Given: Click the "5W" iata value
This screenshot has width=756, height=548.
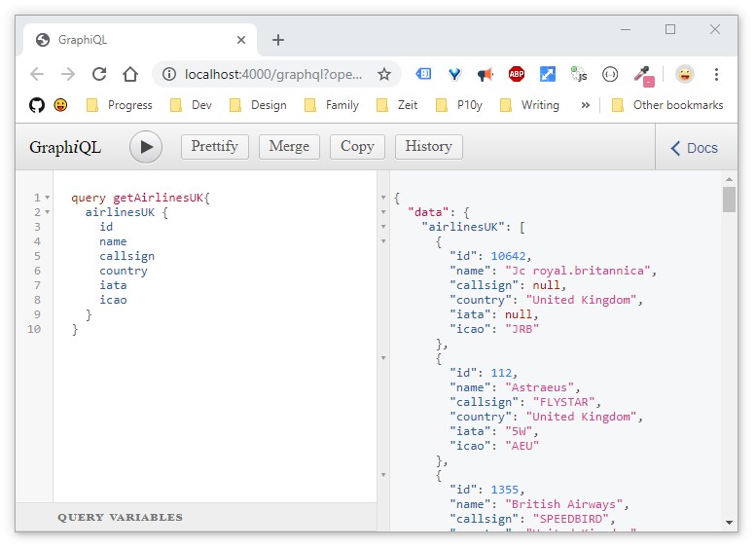Looking at the screenshot, I should tap(519, 431).
